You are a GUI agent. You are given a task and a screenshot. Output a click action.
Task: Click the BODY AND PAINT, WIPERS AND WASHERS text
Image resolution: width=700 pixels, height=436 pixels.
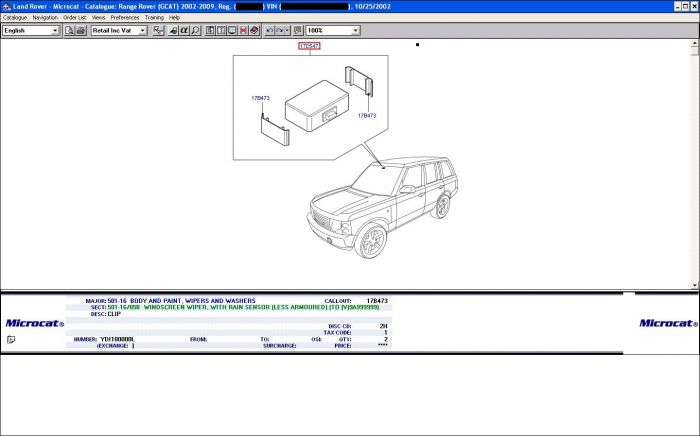point(193,301)
